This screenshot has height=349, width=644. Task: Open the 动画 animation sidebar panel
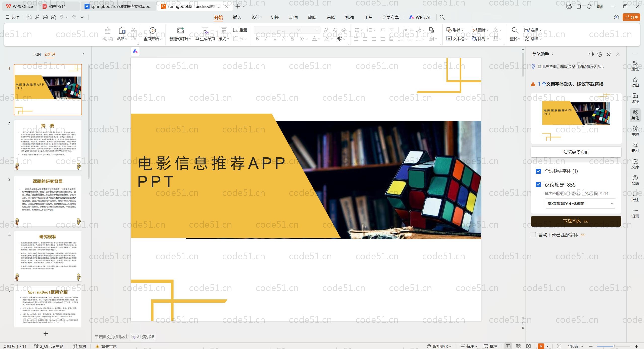pyautogui.click(x=635, y=82)
